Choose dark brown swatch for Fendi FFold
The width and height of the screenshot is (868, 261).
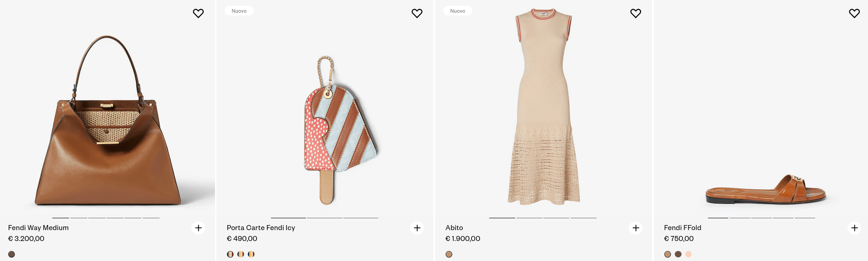tap(678, 254)
